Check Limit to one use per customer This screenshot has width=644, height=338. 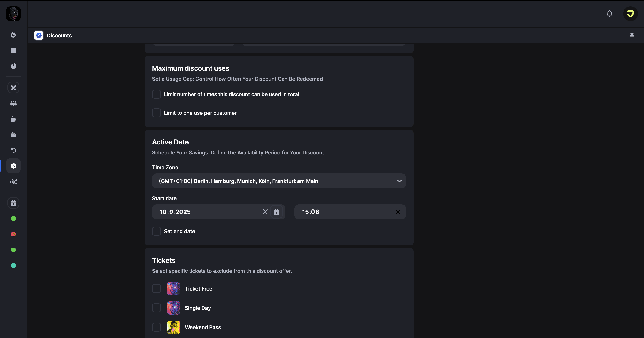pos(157,113)
